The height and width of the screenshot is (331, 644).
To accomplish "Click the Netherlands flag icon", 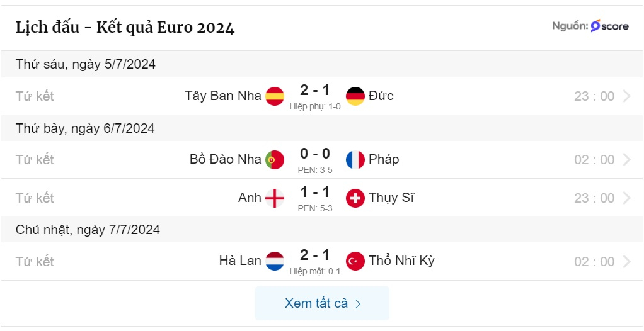I will pyautogui.click(x=275, y=261).
